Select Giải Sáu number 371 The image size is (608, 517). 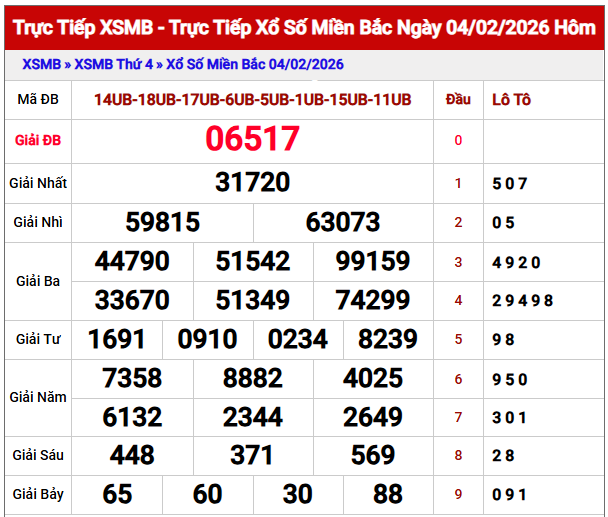pos(253,455)
